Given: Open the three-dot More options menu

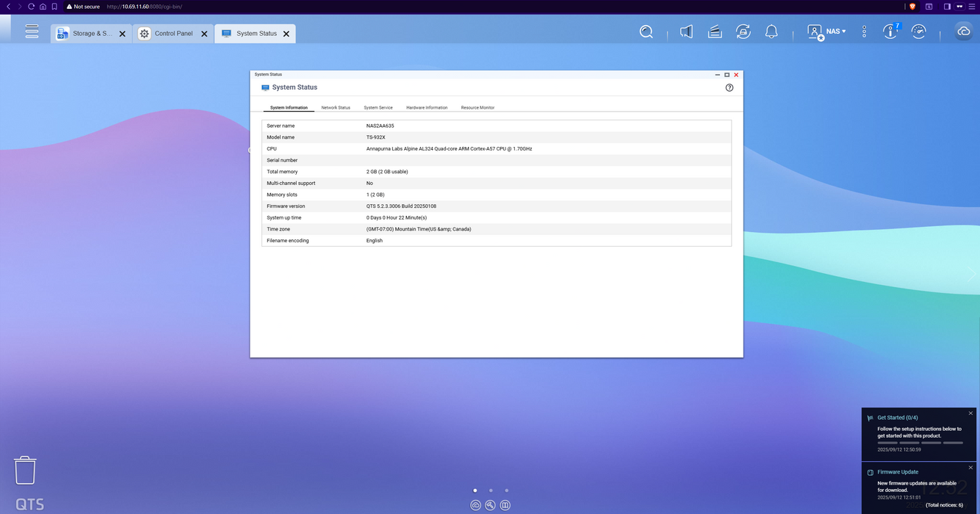Looking at the screenshot, I should coord(864,32).
